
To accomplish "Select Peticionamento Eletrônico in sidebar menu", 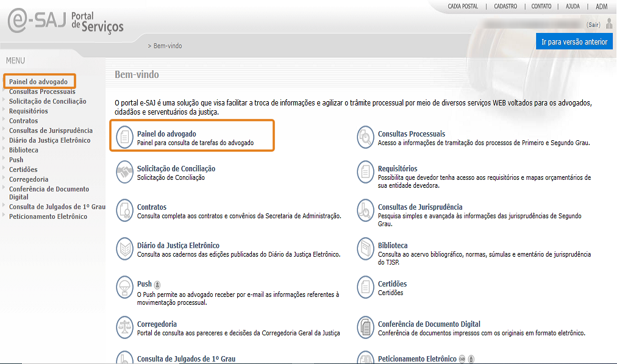I will (48, 216).
